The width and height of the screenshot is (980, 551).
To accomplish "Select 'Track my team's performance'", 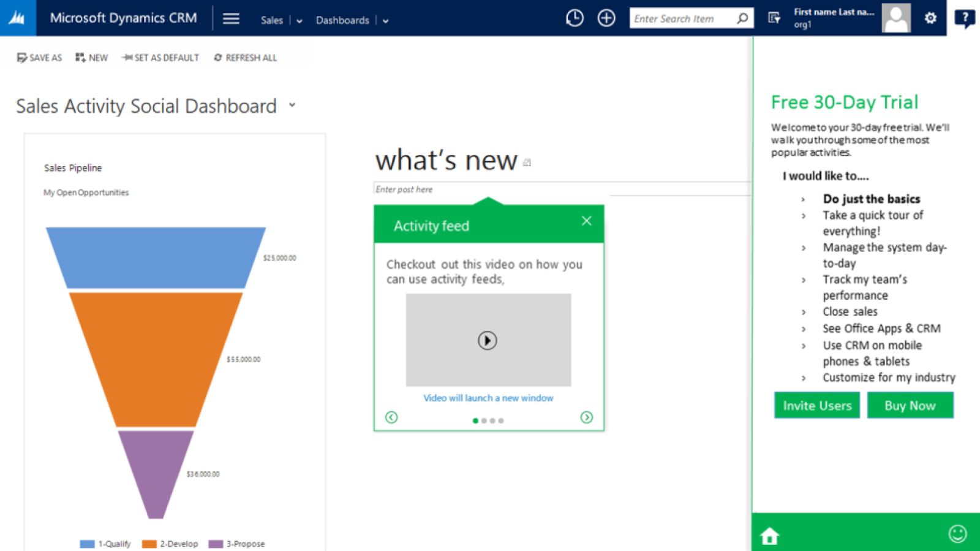I will (x=865, y=287).
